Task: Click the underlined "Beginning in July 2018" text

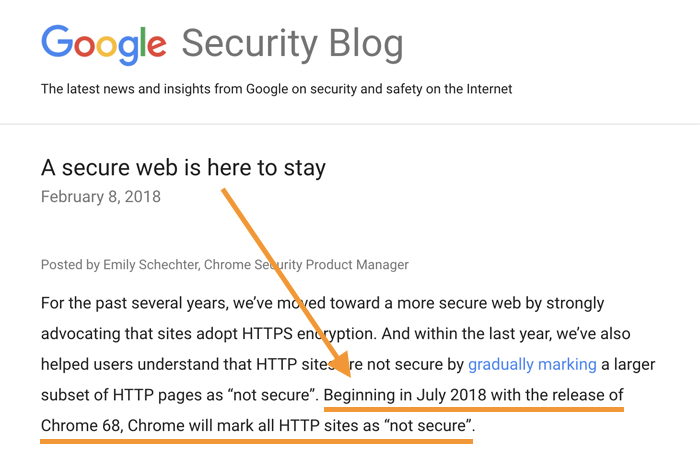Action: pyautogui.click(x=405, y=396)
